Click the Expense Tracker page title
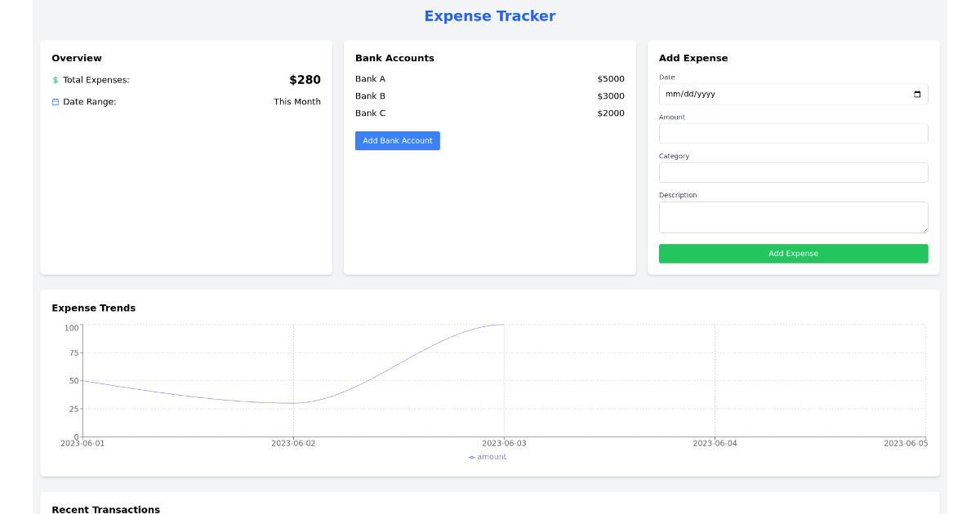Viewport: 980px width, 514px height. (489, 16)
